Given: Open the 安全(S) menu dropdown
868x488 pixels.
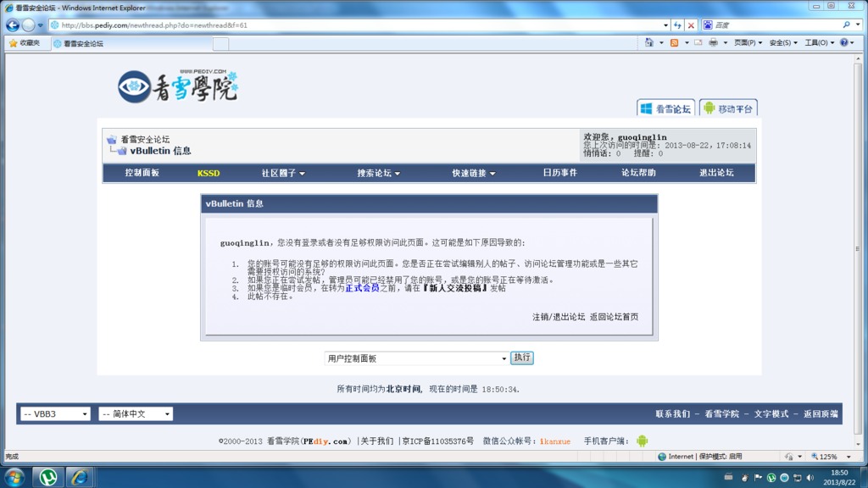Looking at the screenshot, I should click(x=783, y=42).
